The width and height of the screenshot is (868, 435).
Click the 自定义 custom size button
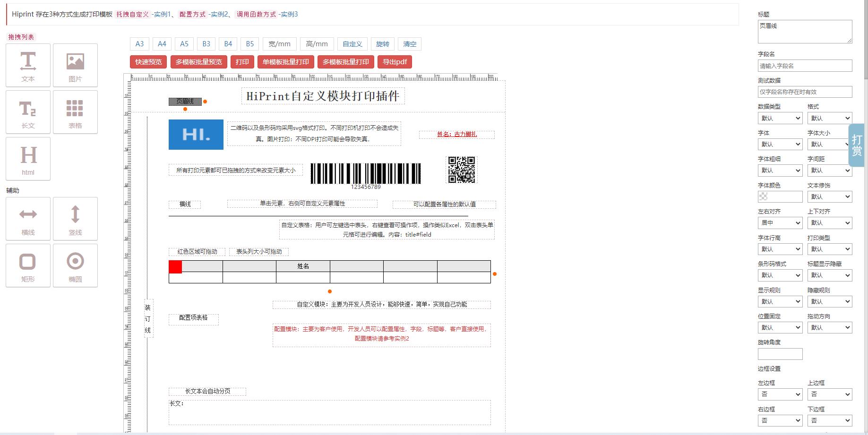352,44
